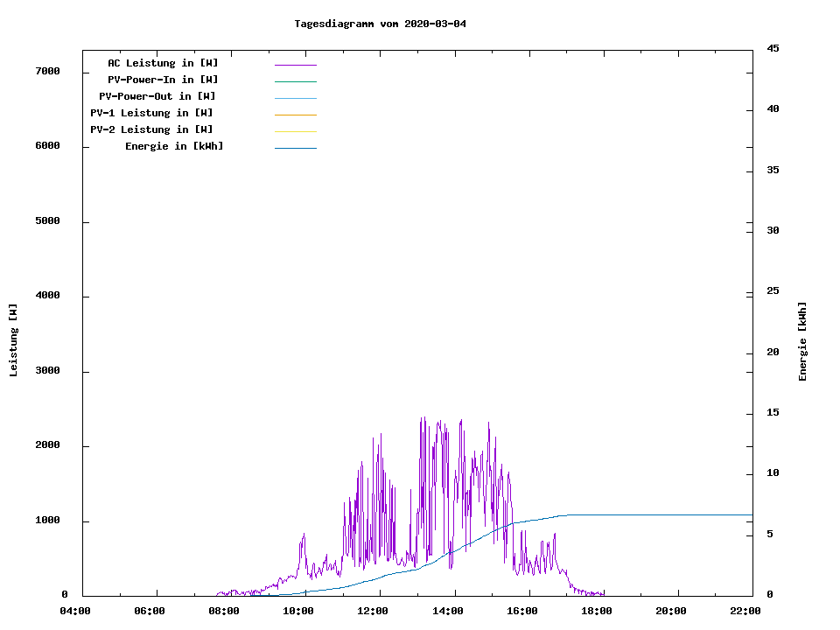Viewport: 840px width, 630px height.
Task: Click the 7000 value on the power axis
Action: click(47, 71)
